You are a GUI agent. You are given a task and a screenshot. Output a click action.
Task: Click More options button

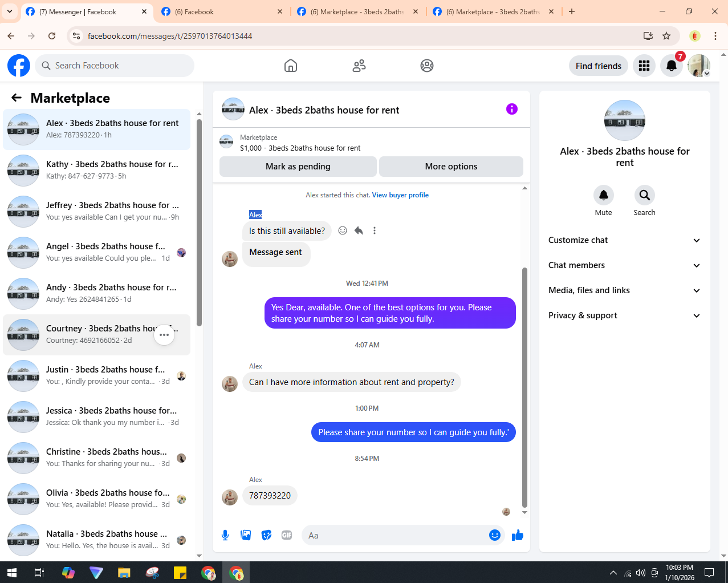point(451,167)
